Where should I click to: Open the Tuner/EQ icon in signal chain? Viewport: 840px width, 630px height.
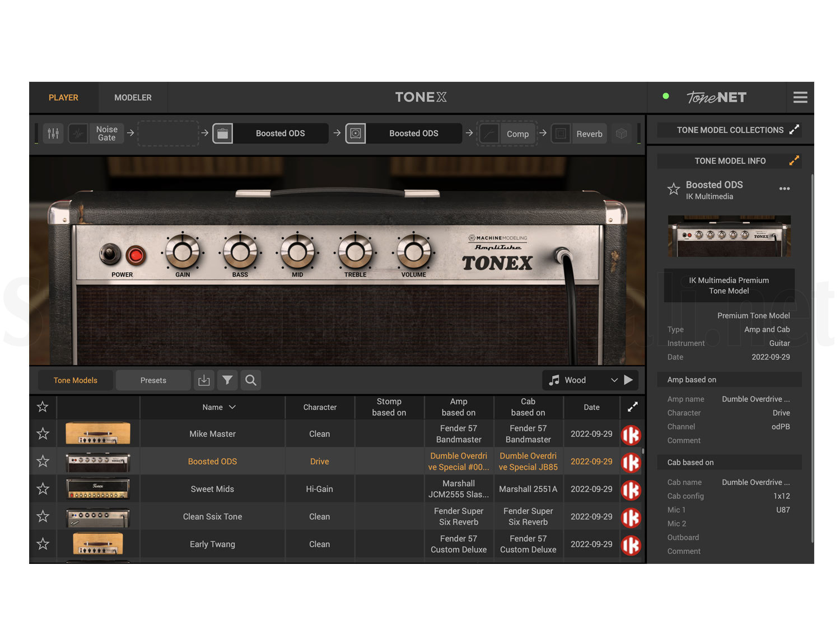click(53, 133)
